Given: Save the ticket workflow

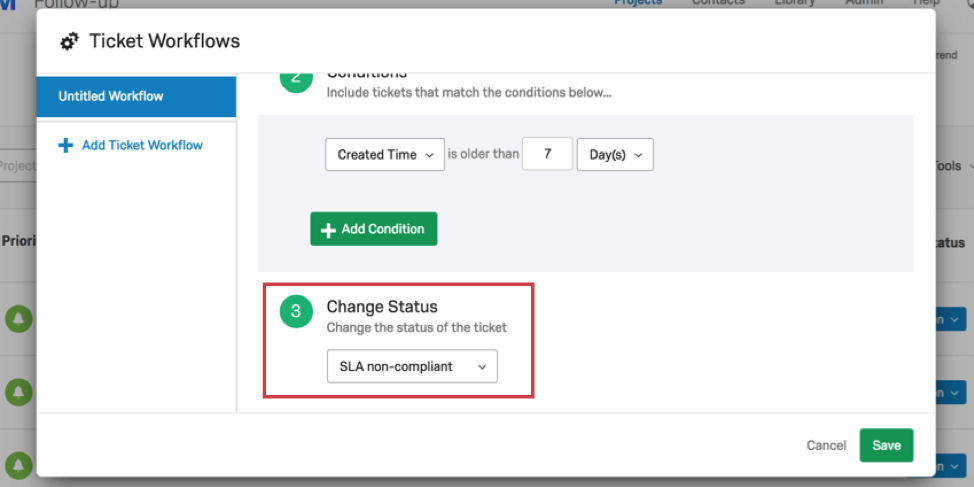Looking at the screenshot, I should pos(886,445).
